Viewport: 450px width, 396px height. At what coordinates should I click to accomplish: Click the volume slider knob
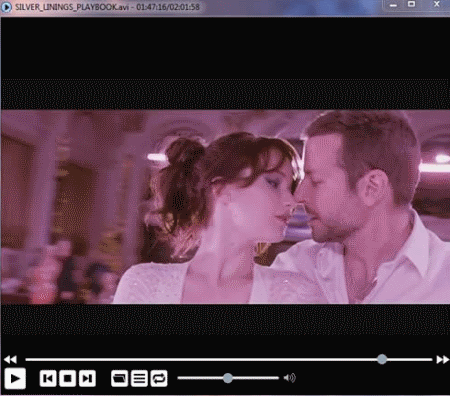point(228,378)
